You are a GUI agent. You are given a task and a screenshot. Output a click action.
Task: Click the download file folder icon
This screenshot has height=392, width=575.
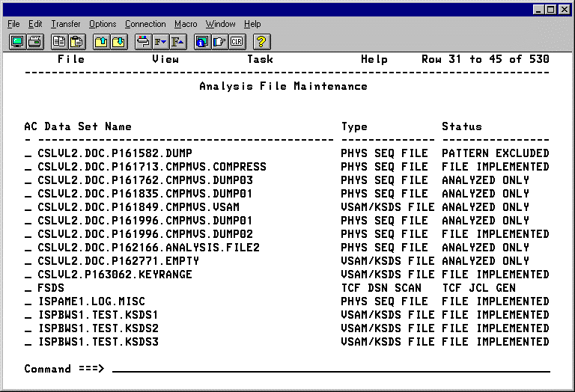point(119,42)
